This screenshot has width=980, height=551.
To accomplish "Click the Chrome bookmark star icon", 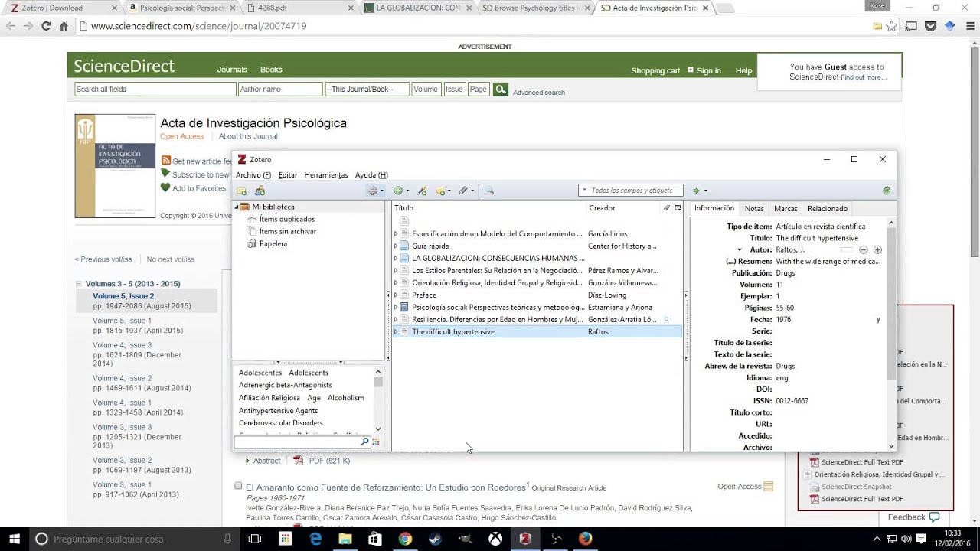I will pyautogui.click(x=891, y=26).
